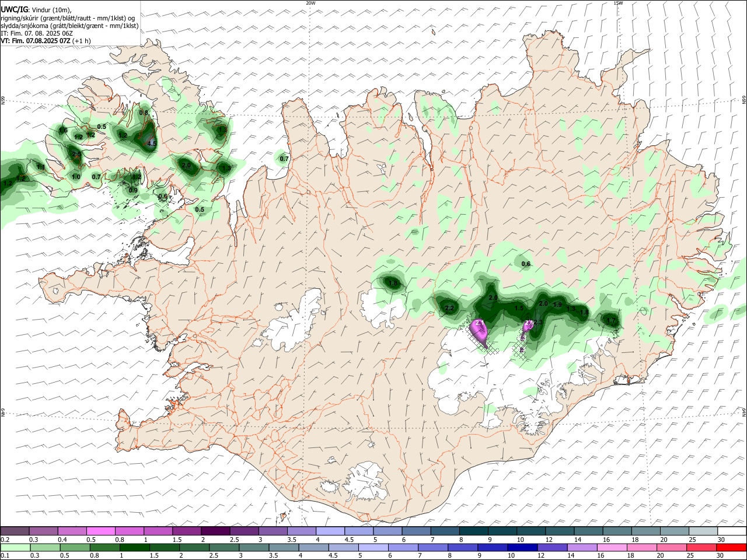The image size is (747, 560).
Task: Click the dark mauve 0.2 swatch in upper legend row
Action: [15, 531]
